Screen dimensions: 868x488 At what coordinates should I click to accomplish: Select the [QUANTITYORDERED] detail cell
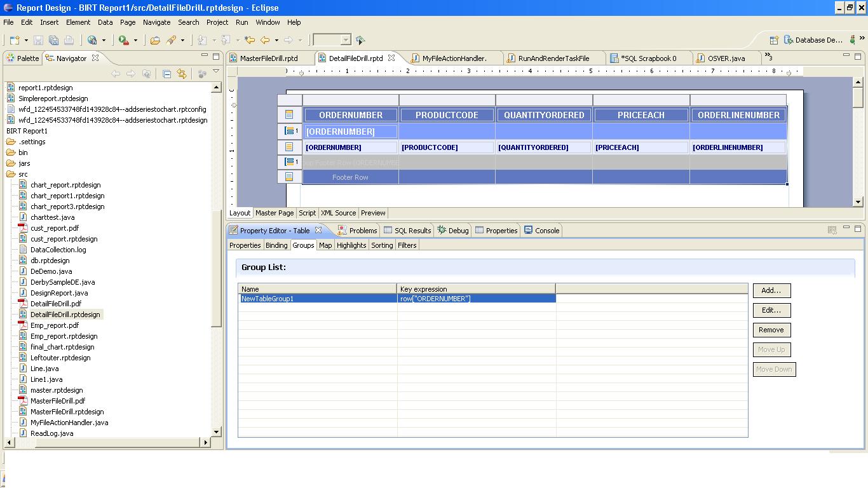point(544,147)
